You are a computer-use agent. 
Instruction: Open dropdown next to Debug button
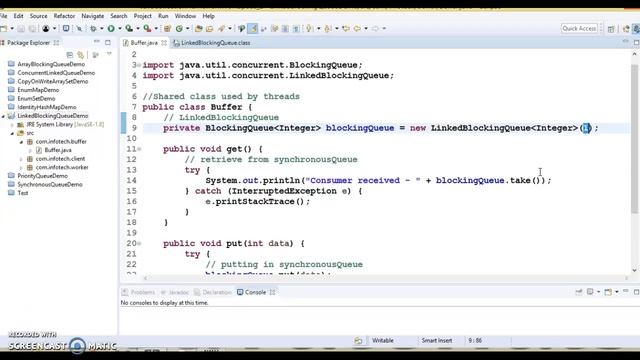click(x=102, y=29)
